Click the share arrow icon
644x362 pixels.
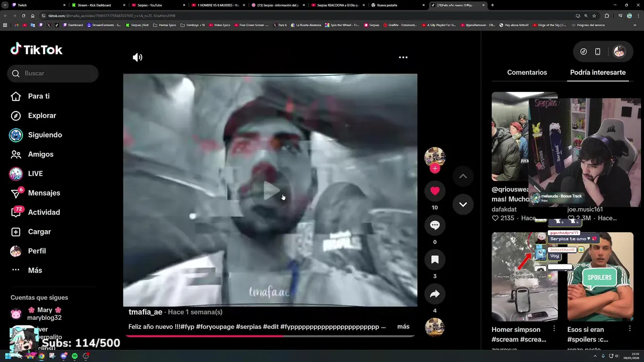pyautogui.click(x=435, y=294)
